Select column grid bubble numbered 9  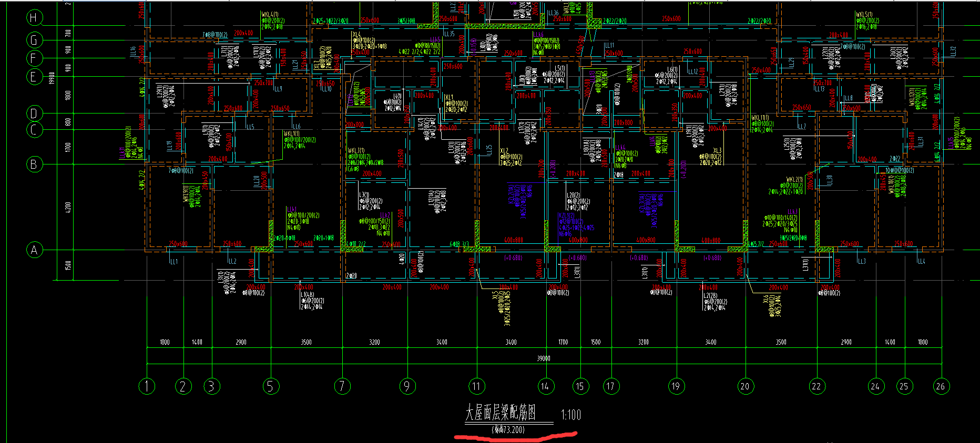[x=407, y=386]
